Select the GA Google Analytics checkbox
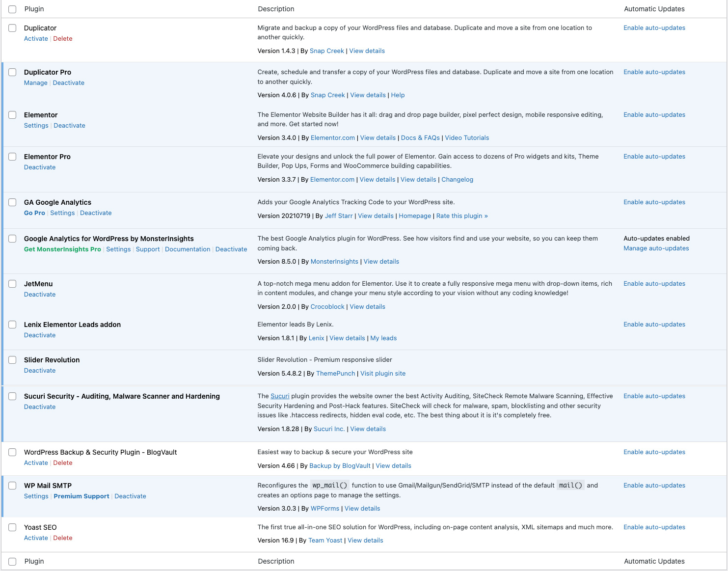 tap(12, 202)
